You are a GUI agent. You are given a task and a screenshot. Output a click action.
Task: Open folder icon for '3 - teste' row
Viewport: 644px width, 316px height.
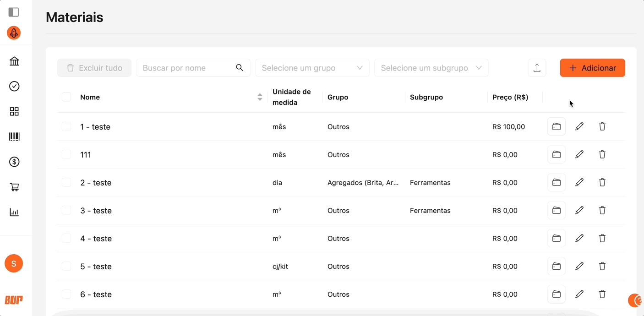pos(557,210)
